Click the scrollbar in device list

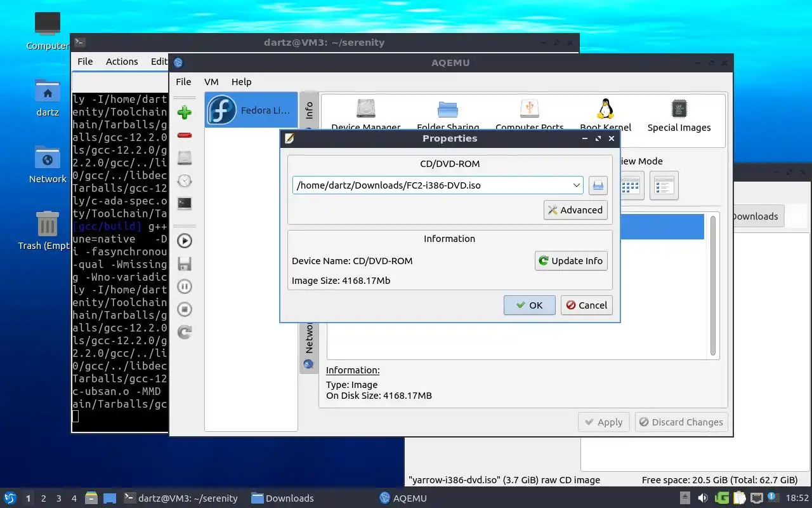pyautogui.click(x=712, y=286)
